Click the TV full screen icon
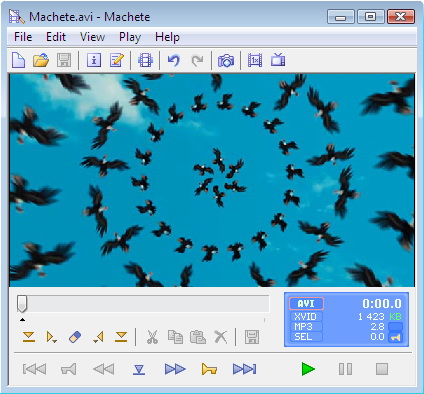Screen dimensions: 424x394 click(278, 60)
